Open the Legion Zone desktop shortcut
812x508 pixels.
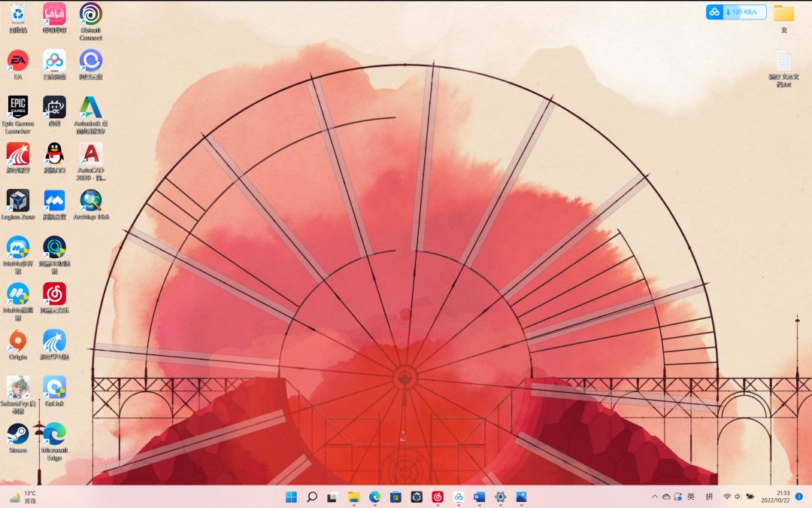pyautogui.click(x=17, y=205)
